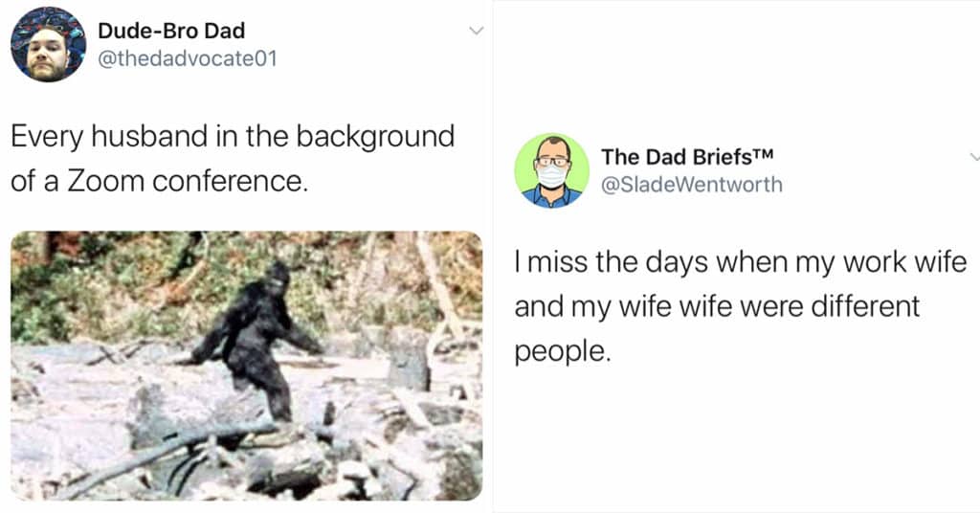Viewport: 980px width, 513px height.
Task: Select the "Every husband in the background" tweet text
Action: [232, 159]
